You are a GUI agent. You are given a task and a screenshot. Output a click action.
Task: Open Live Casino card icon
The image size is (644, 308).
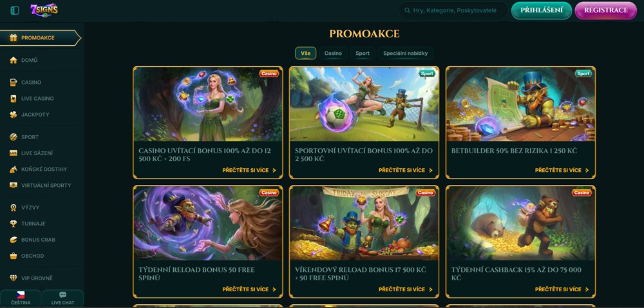[x=14, y=99]
